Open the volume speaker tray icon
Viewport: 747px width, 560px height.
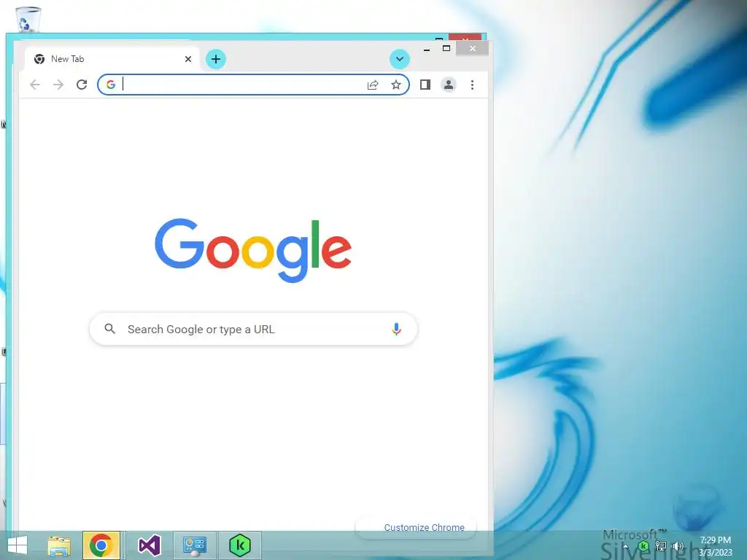click(x=678, y=546)
